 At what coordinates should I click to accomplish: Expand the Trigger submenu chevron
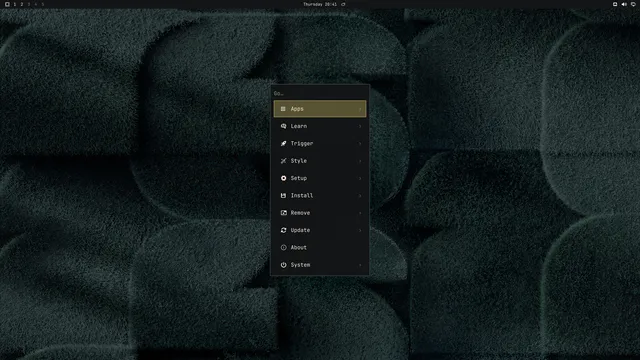(360, 144)
